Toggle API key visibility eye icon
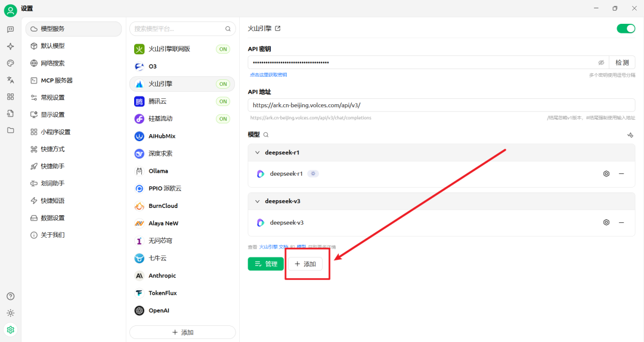 click(x=601, y=63)
